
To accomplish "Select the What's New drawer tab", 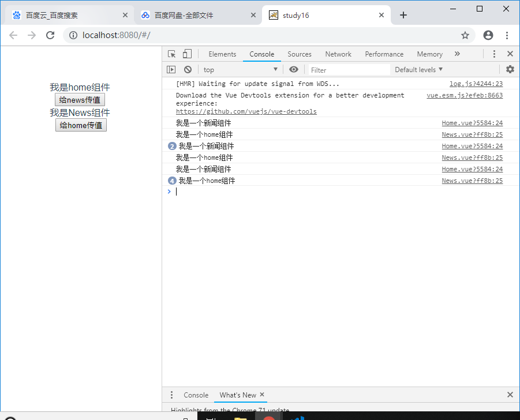I will tap(238, 395).
